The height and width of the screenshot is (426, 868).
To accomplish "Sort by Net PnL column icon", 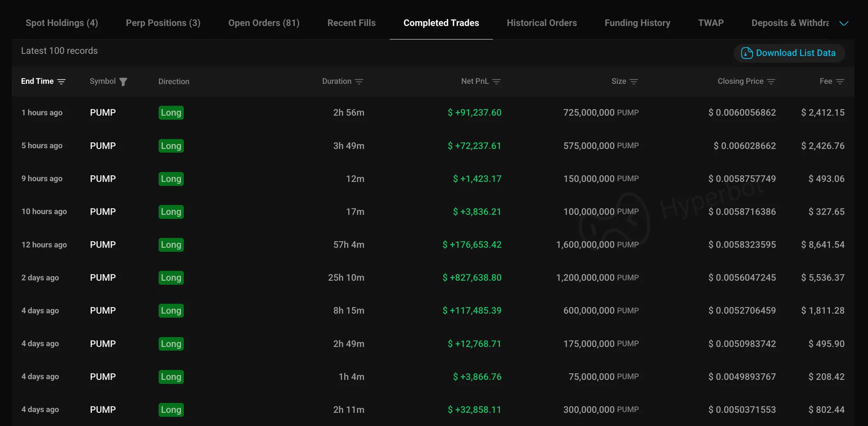I will (496, 82).
